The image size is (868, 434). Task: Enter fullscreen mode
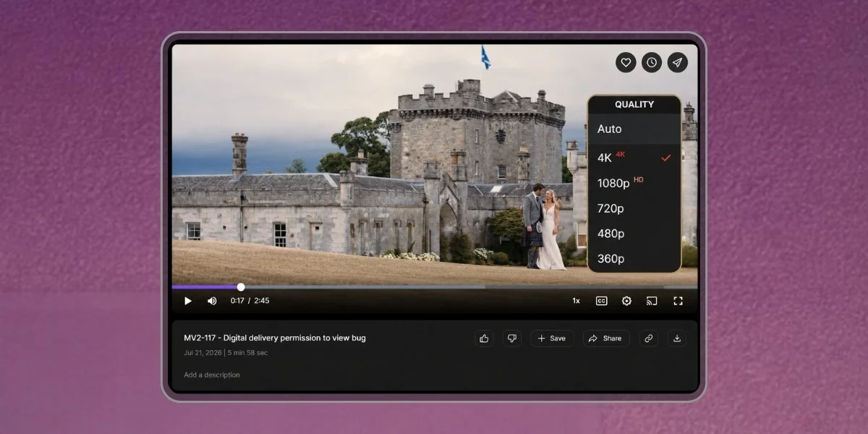[x=678, y=301]
